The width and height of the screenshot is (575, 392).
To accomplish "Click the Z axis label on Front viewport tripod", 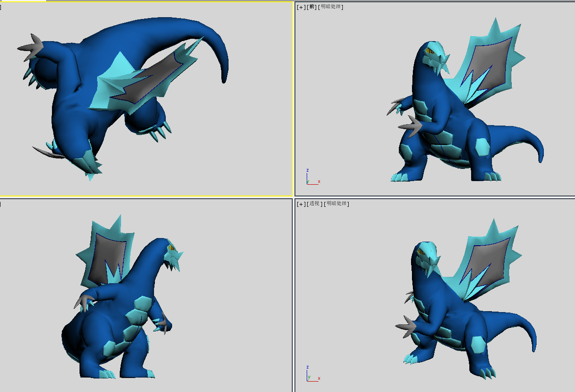I will click(x=307, y=169).
